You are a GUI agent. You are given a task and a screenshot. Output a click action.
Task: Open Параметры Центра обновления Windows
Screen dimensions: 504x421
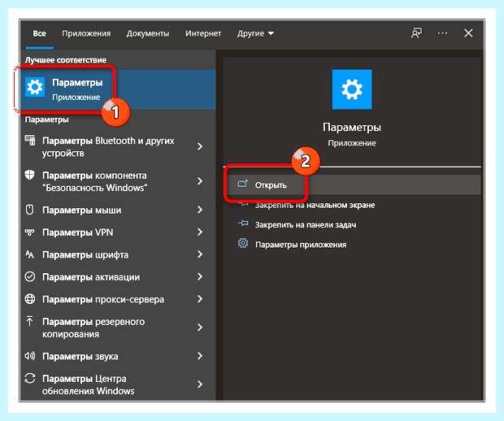click(119, 384)
